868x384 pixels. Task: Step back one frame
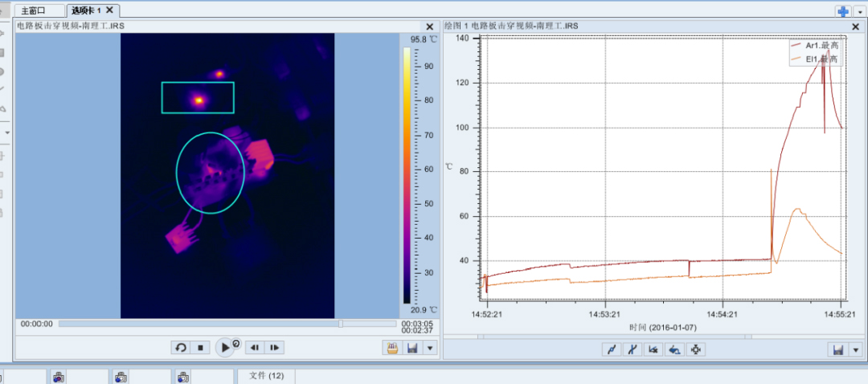[x=254, y=348]
